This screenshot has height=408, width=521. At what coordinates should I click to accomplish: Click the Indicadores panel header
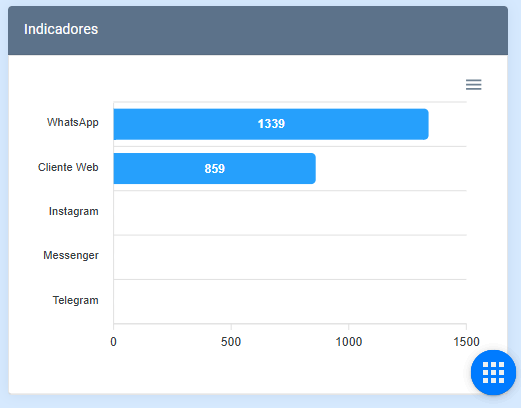point(258,30)
